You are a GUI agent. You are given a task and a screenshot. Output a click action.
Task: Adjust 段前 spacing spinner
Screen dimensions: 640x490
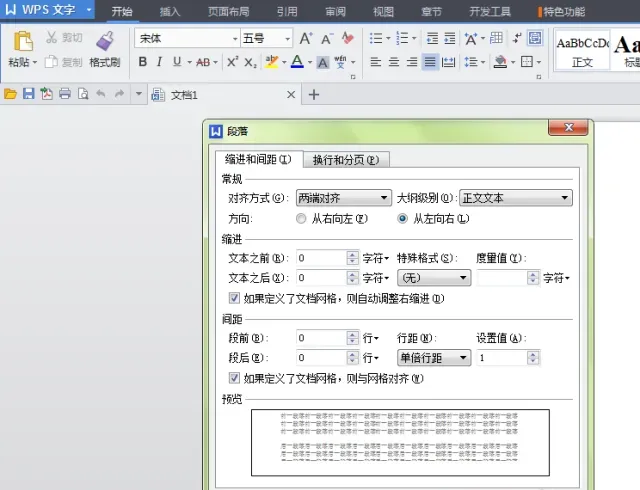[x=353, y=338]
